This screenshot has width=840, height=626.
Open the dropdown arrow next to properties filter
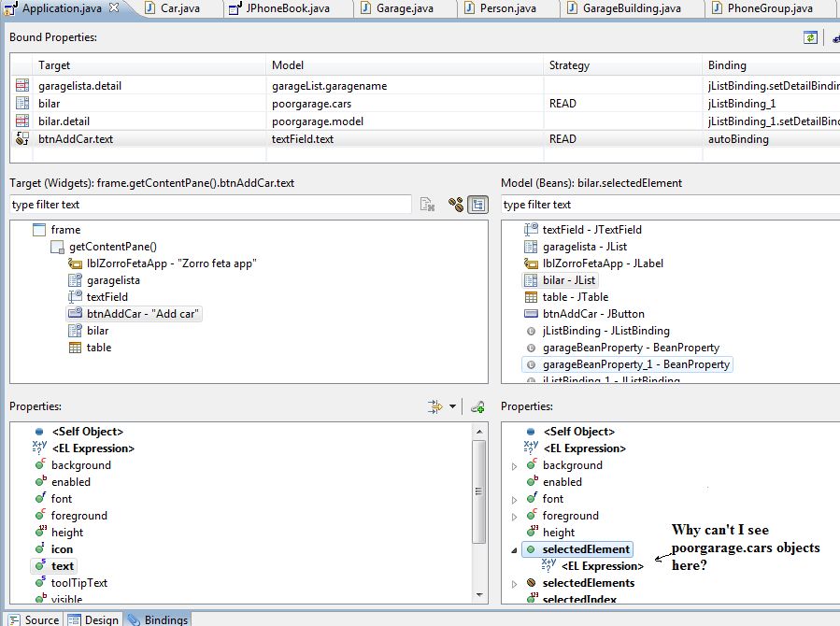coord(452,407)
